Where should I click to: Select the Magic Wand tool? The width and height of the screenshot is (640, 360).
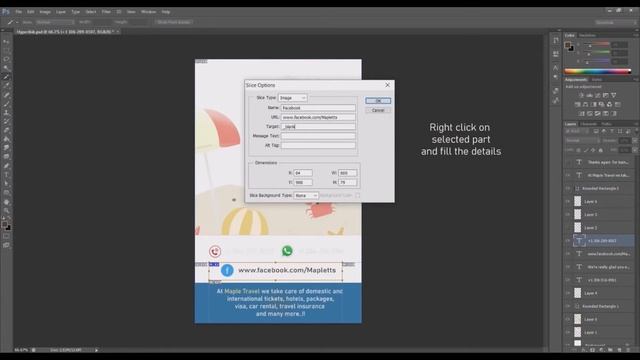6,68
